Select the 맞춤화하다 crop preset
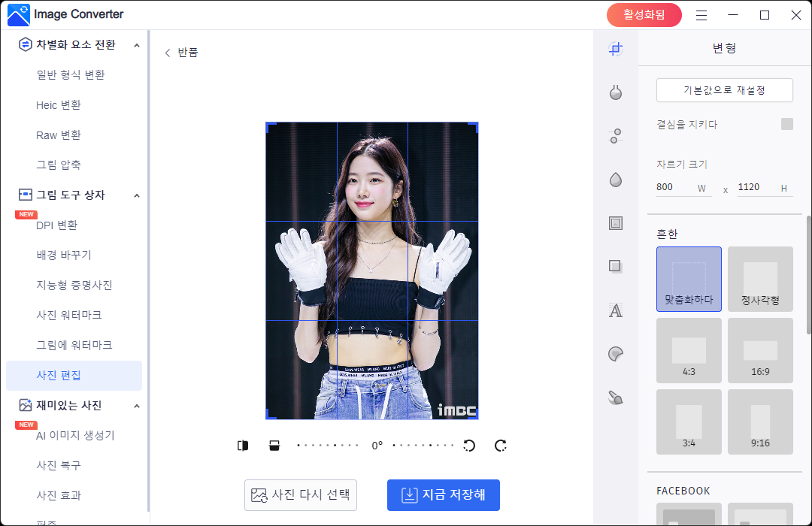 pos(689,279)
